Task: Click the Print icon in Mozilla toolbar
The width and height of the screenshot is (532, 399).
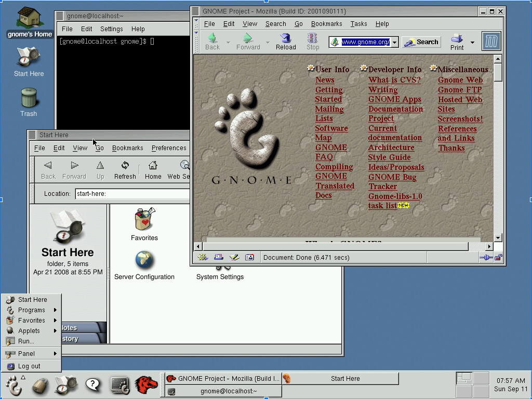Action: pos(457,41)
